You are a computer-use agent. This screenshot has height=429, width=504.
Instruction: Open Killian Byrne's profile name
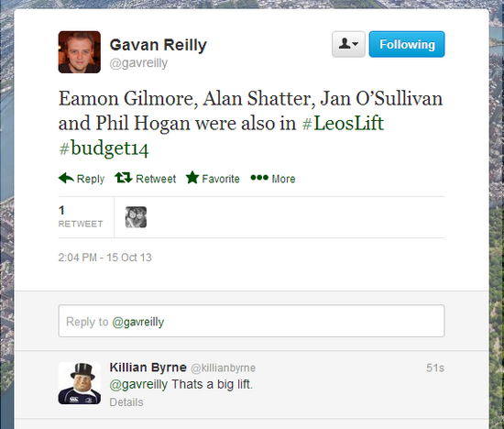click(148, 368)
